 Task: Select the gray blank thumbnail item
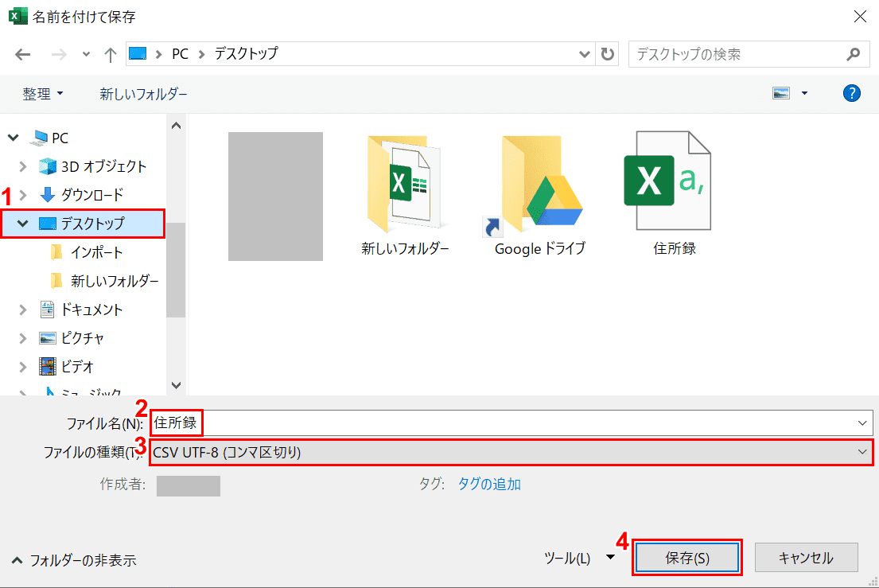(275, 197)
